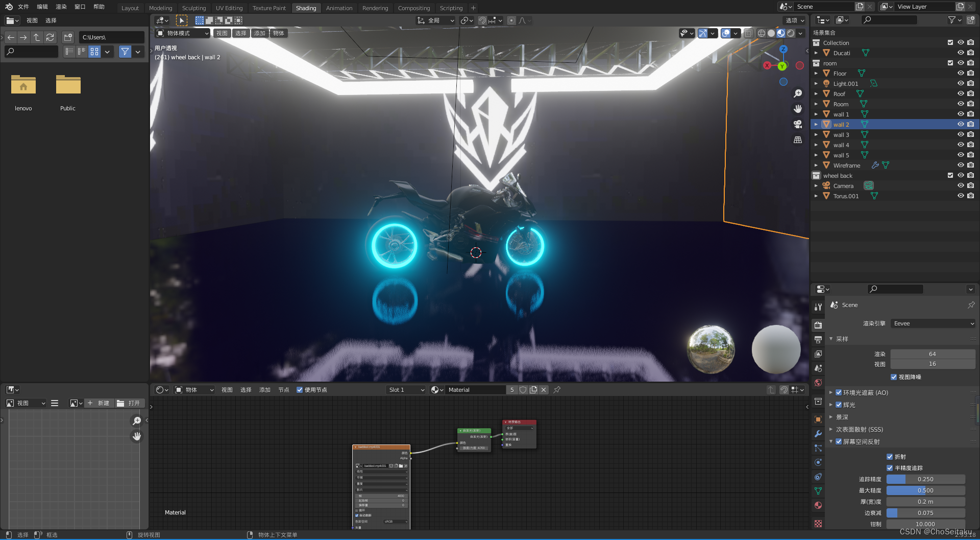The width and height of the screenshot is (980, 540).
Task: Open object mode (物体模式) dropdown
Action: click(x=183, y=33)
